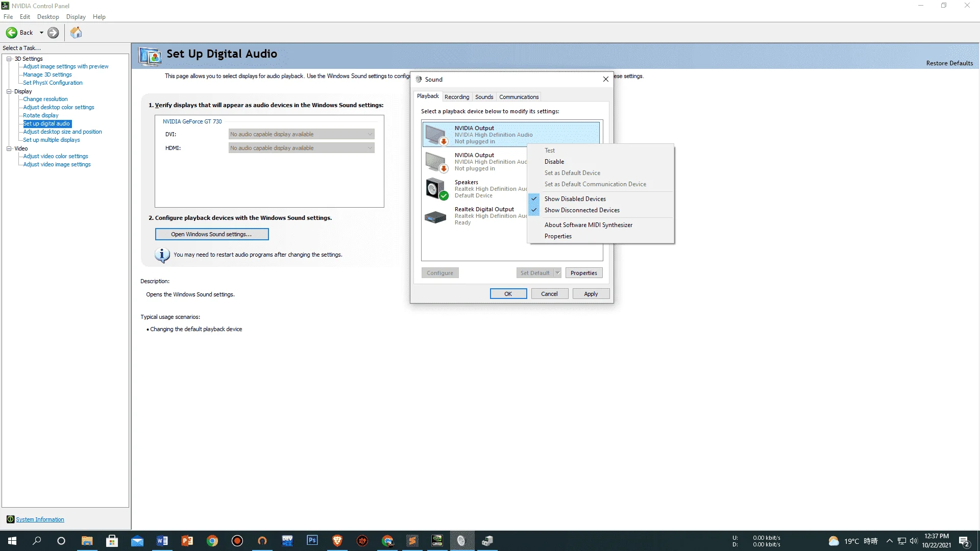Collapse the 3D Settings tree node
Viewport: 980px width, 551px height.
[x=9, y=59]
